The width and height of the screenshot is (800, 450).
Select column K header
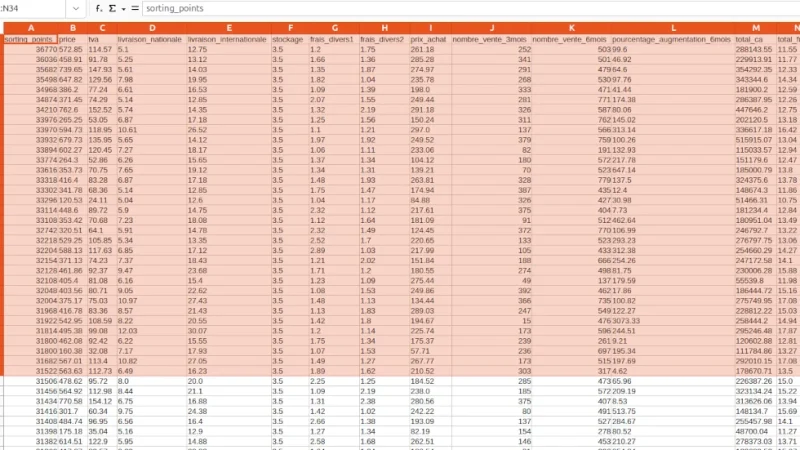click(x=571, y=28)
